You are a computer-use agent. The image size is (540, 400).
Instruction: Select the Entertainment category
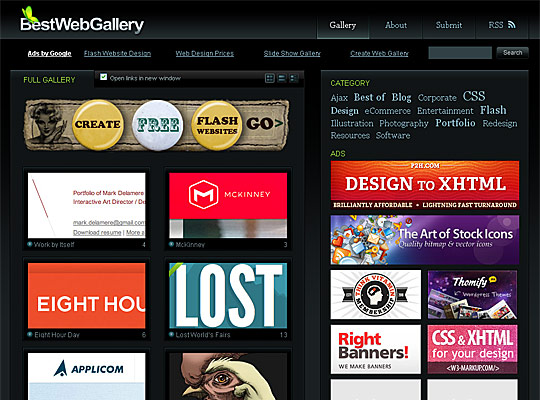click(x=445, y=111)
